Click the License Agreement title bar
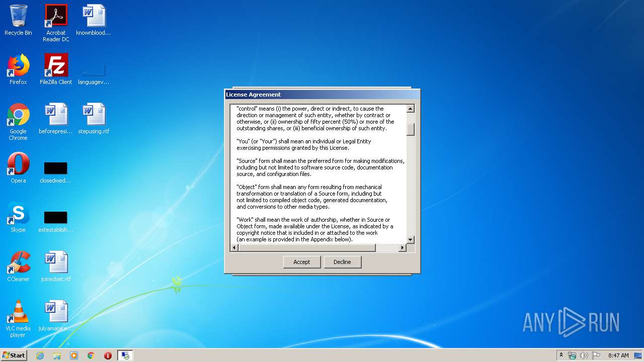 pyautogui.click(x=322, y=95)
